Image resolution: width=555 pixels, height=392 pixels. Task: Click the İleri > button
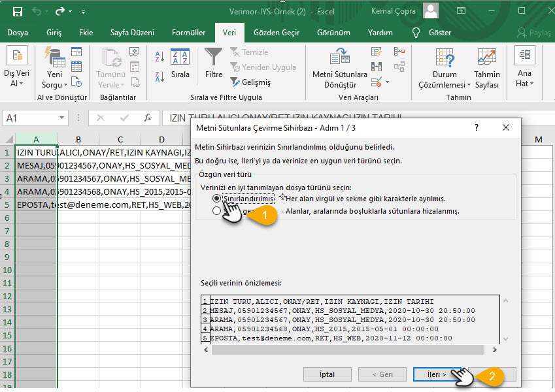pyautogui.click(x=437, y=374)
